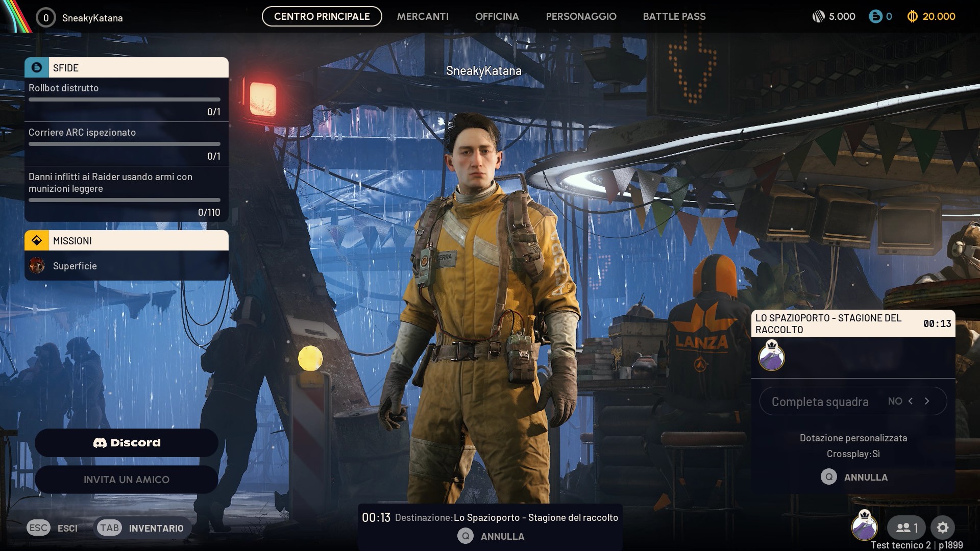The width and height of the screenshot is (980, 551).
Task: Select the Personaggio tab
Action: coord(581,16)
